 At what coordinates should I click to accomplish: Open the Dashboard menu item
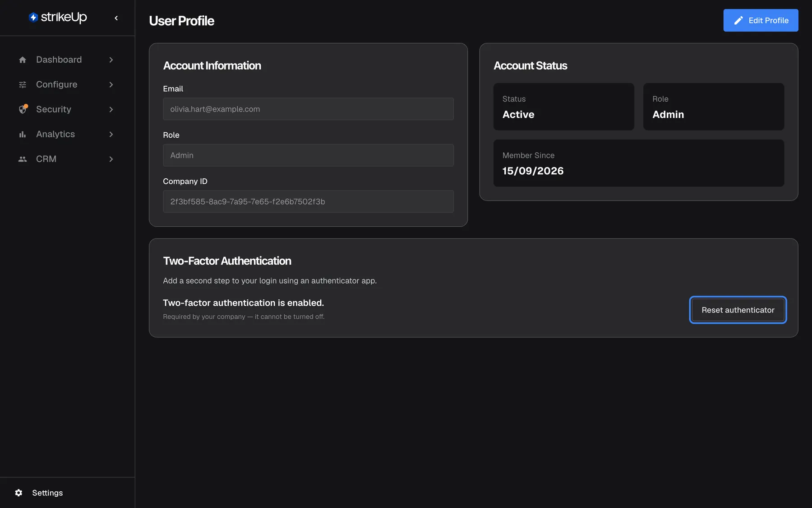67,60
